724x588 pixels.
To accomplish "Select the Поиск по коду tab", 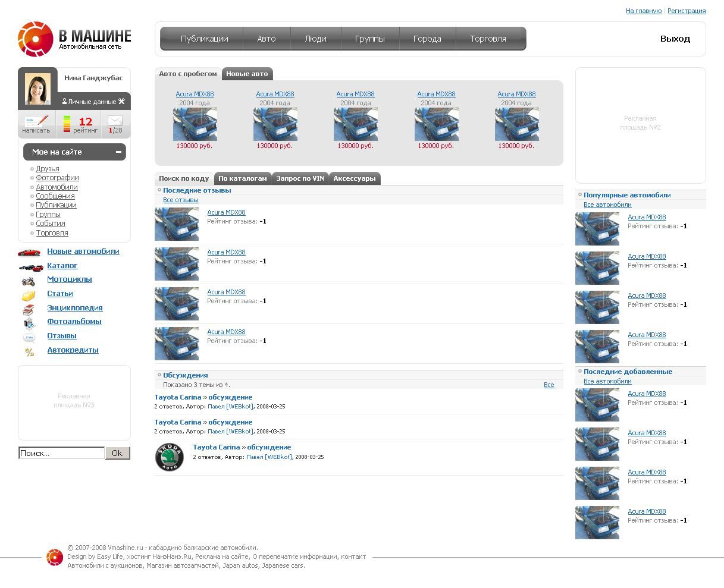I will pos(184,178).
